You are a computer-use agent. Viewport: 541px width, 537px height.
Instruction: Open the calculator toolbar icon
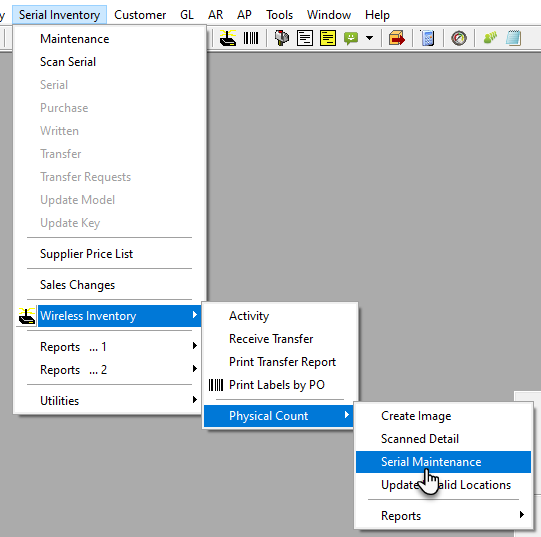point(428,38)
